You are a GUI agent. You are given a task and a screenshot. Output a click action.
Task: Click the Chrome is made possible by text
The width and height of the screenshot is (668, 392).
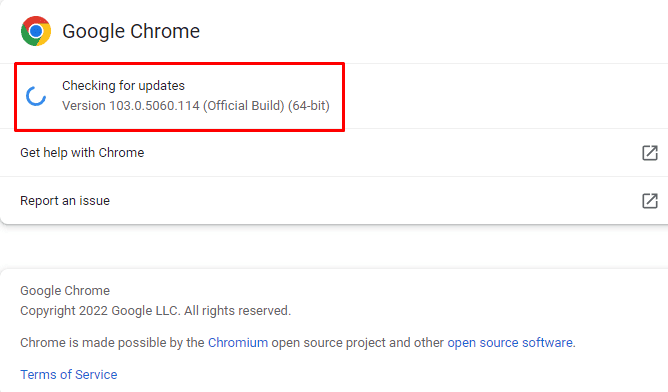pos(112,343)
